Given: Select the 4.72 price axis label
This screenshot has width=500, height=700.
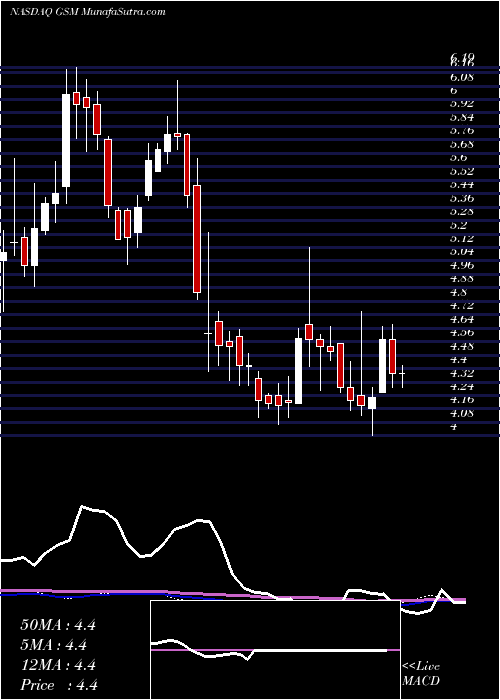Looking at the screenshot, I should click(x=462, y=306).
